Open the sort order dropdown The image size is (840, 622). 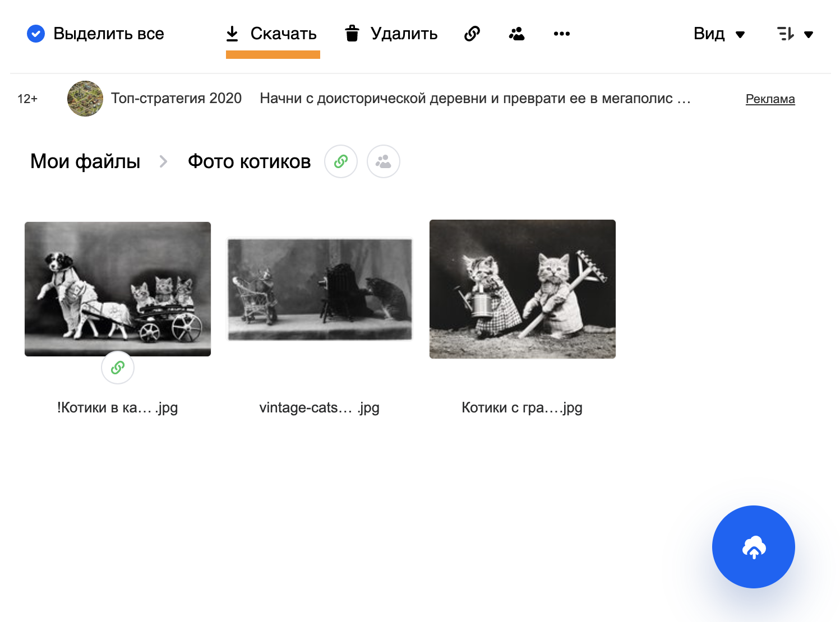click(x=795, y=34)
